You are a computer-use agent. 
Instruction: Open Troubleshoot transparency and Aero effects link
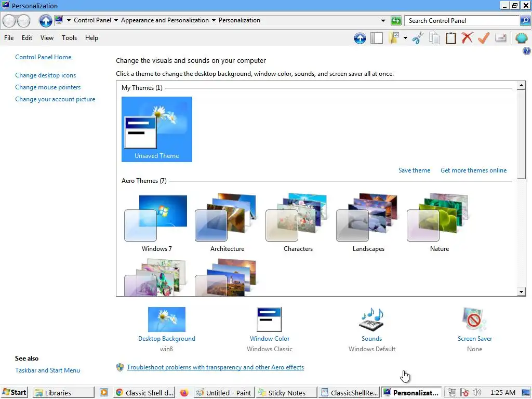click(215, 367)
